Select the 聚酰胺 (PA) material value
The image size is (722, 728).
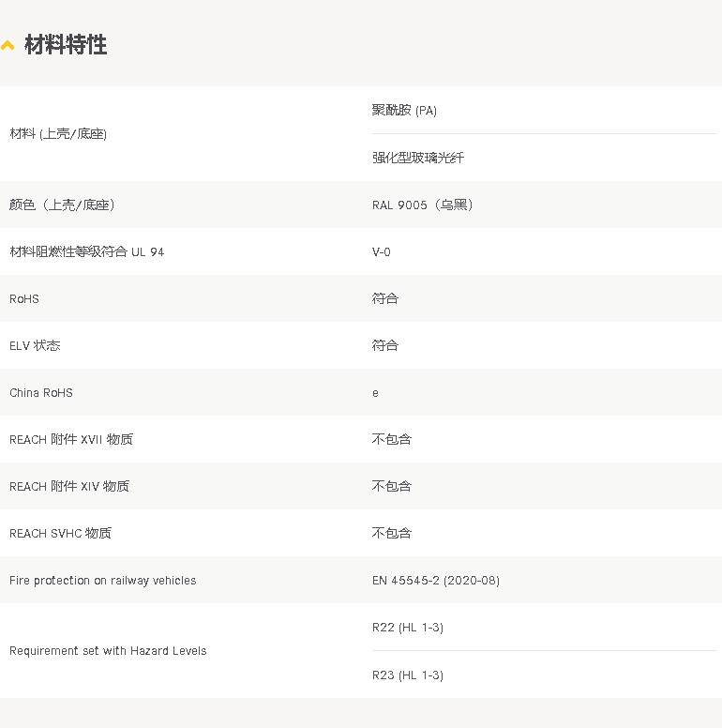[x=404, y=111]
